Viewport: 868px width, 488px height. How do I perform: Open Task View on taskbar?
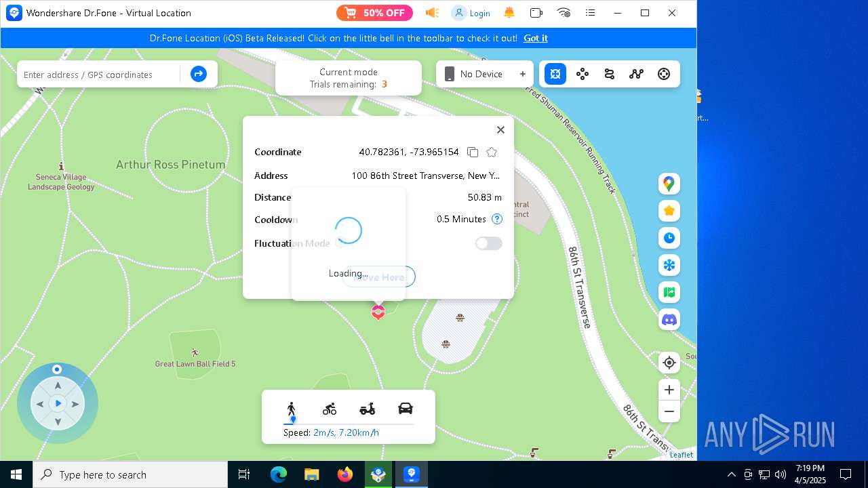click(244, 474)
